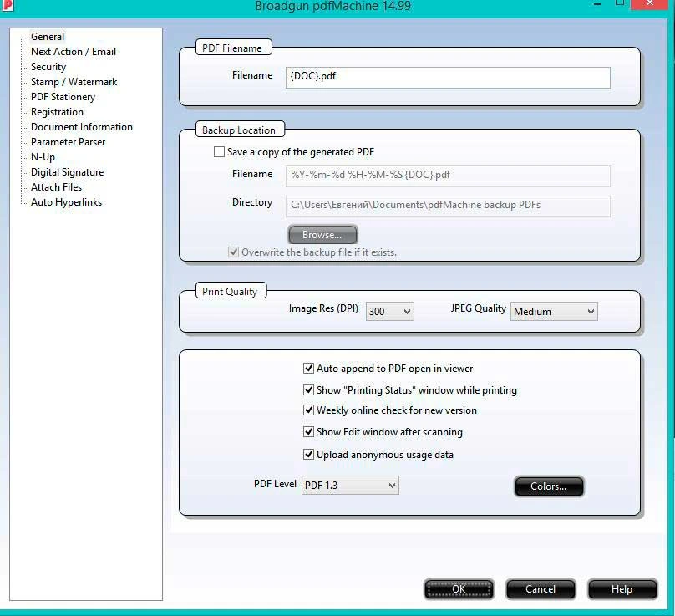Click the PDF Filename input field

(x=448, y=78)
